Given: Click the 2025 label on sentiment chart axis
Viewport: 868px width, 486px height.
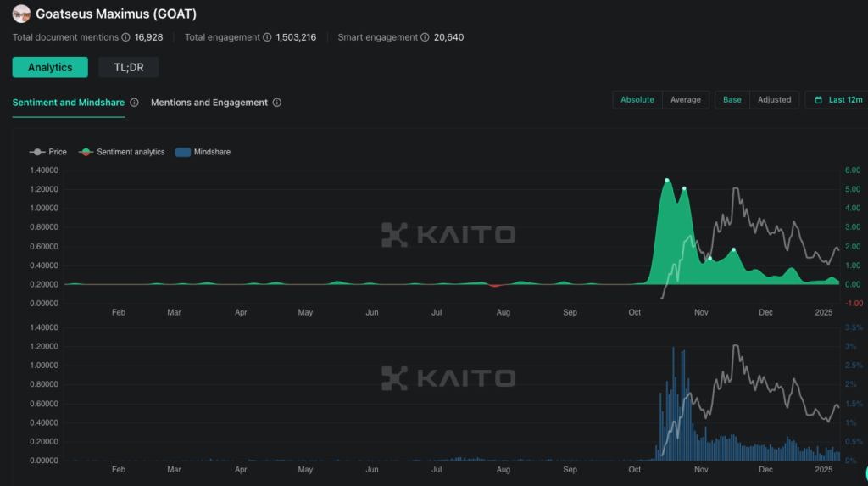Looking at the screenshot, I should tap(824, 312).
